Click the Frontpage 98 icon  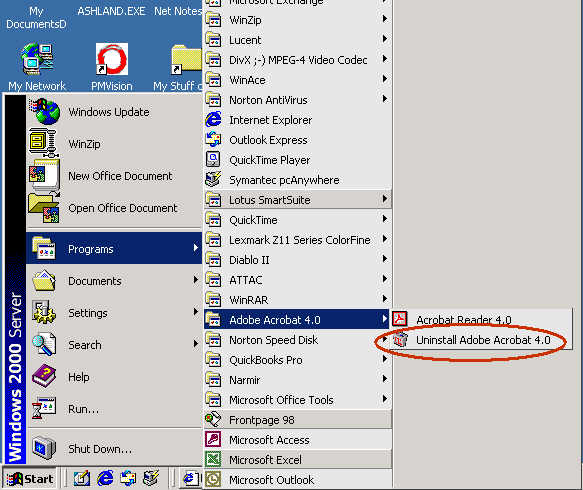[213, 420]
